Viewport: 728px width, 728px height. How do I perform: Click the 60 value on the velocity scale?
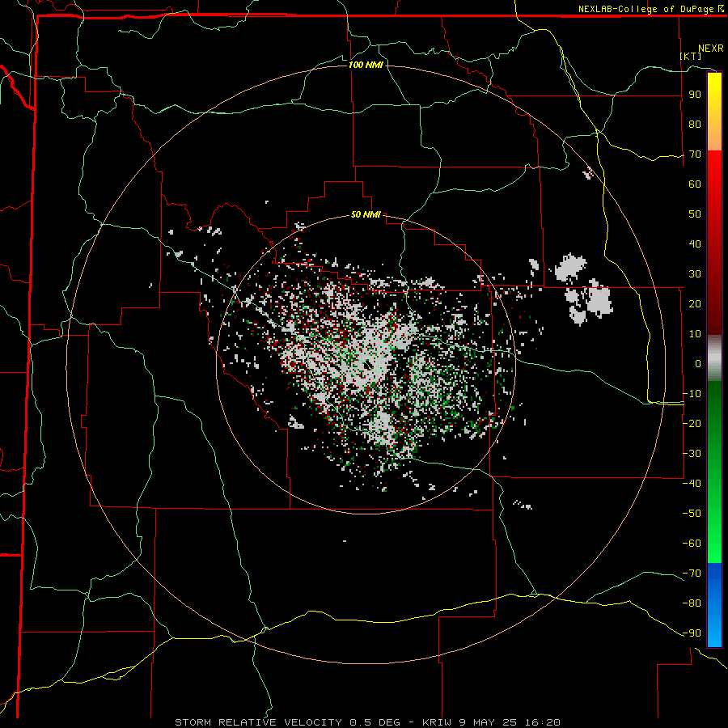pyautogui.click(x=695, y=184)
